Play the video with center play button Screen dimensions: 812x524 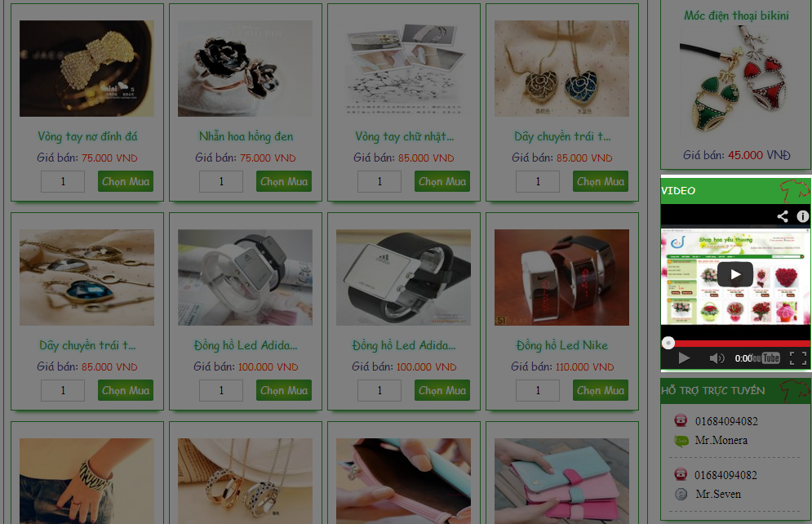point(734,274)
